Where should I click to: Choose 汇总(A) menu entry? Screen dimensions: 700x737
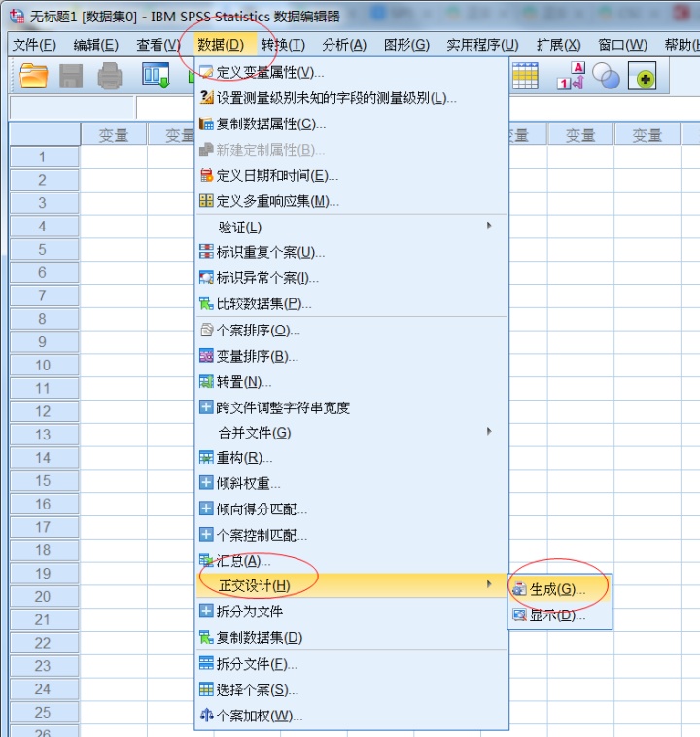(351, 561)
